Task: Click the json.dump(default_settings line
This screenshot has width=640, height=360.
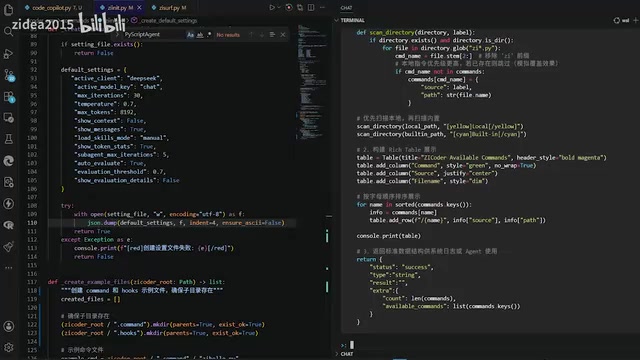Action: (186, 222)
